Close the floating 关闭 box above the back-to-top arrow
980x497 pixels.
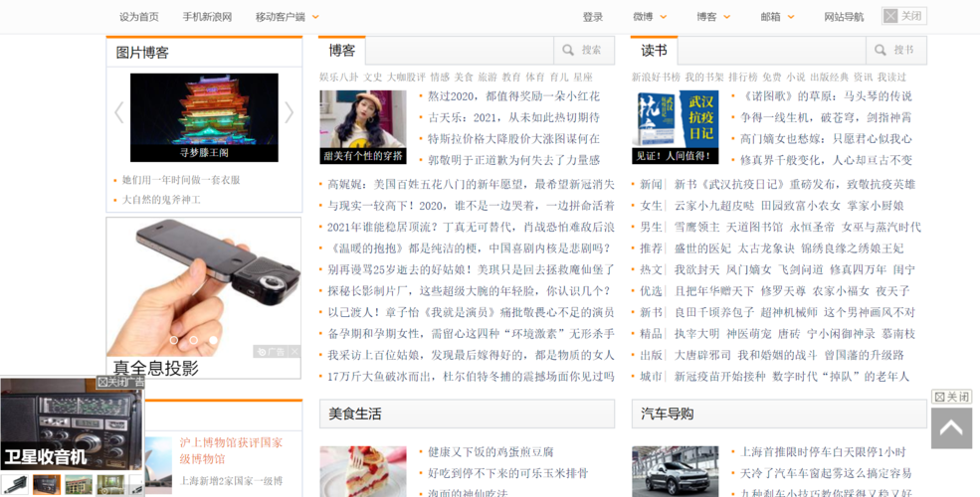(951, 397)
